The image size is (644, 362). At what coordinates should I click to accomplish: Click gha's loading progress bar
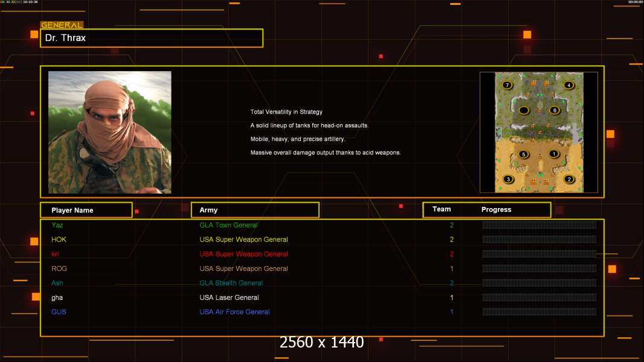point(539,297)
